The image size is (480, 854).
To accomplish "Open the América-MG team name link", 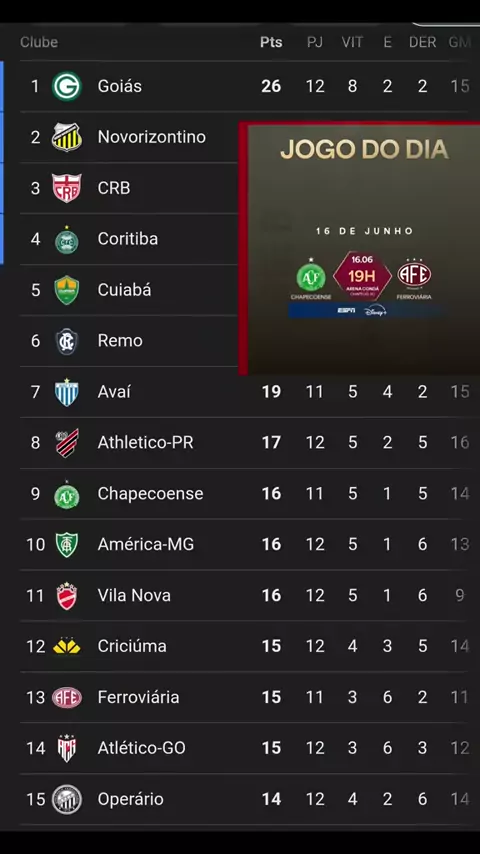I will 146,544.
